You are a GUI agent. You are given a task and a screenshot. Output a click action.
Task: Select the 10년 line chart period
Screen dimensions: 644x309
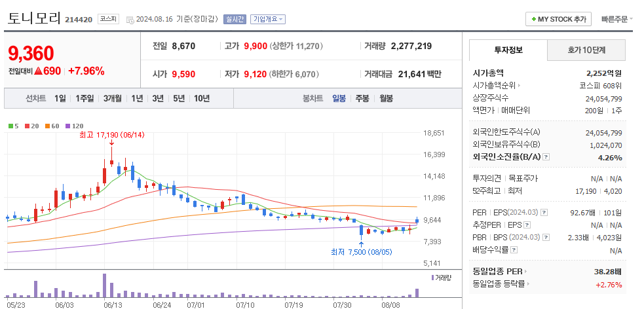[202, 98]
